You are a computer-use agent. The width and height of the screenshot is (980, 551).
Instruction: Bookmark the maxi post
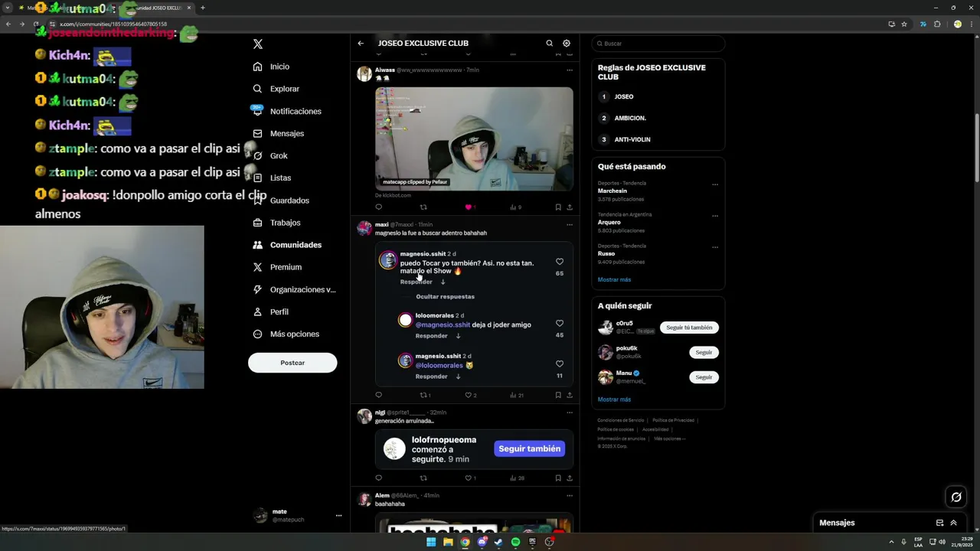(558, 396)
